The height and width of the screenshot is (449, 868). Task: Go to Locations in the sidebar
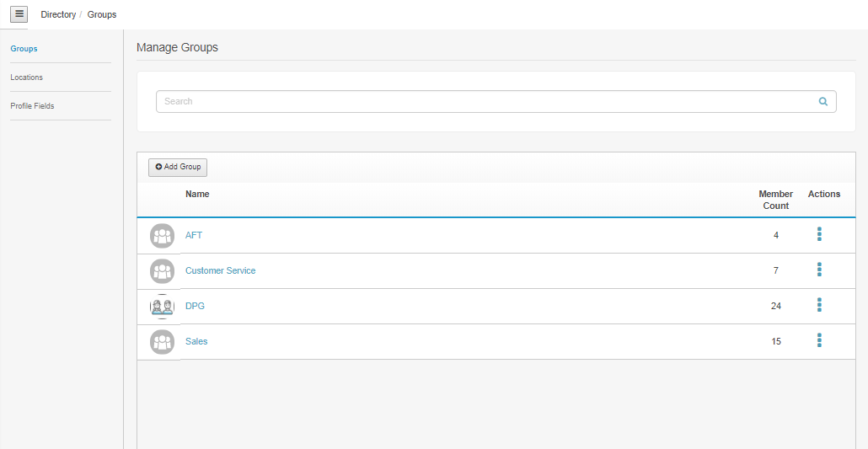coord(26,78)
